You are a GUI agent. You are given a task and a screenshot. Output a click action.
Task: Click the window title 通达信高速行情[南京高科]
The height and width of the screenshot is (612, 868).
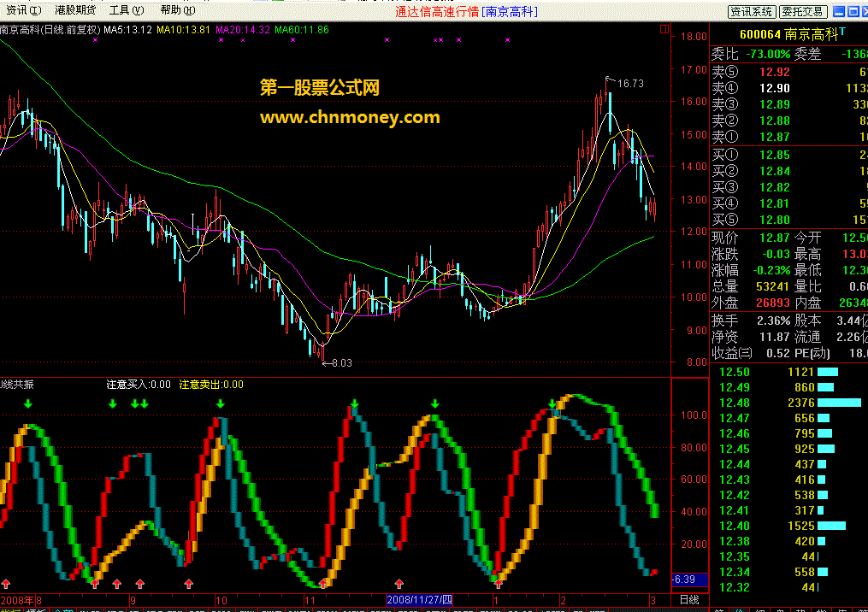(x=467, y=12)
